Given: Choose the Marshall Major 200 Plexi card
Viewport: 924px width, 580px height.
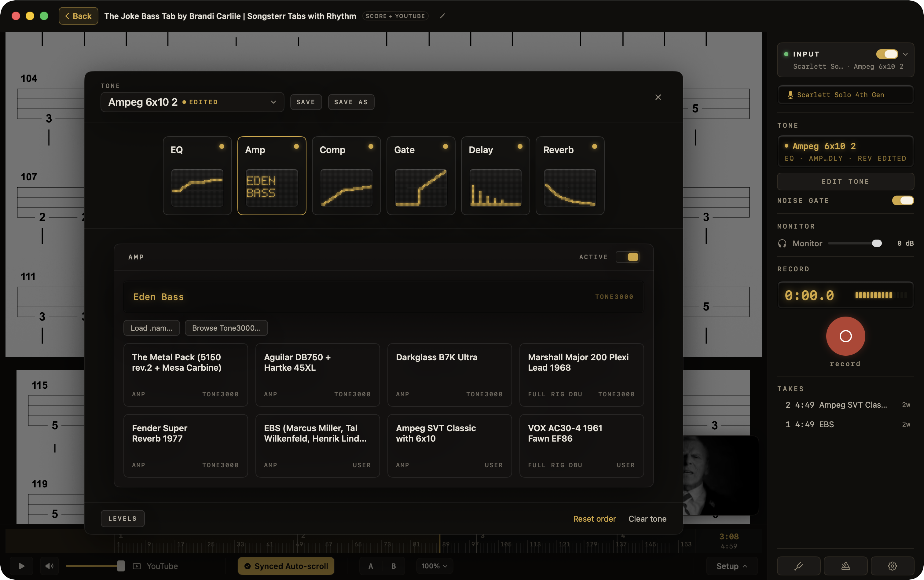Looking at the screenshot, I should tap(581, 375).
